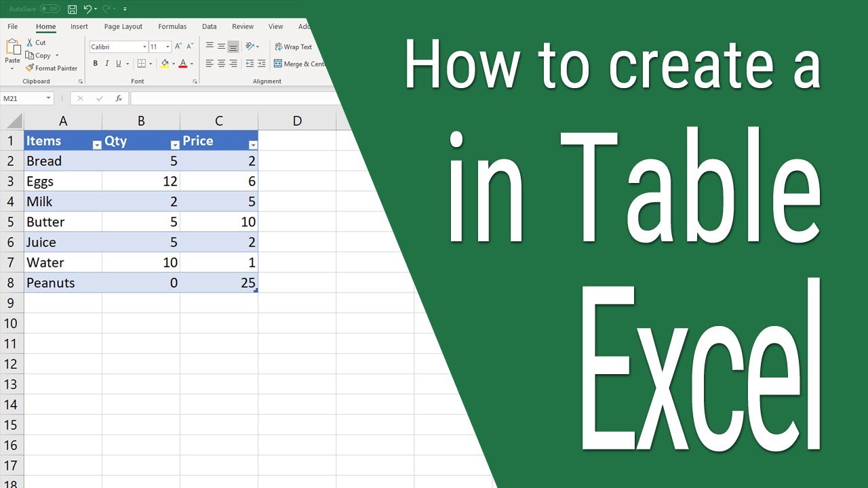The image size is (868, 488).
Task: Click the Merge & Center button
Action: (299, 64)
